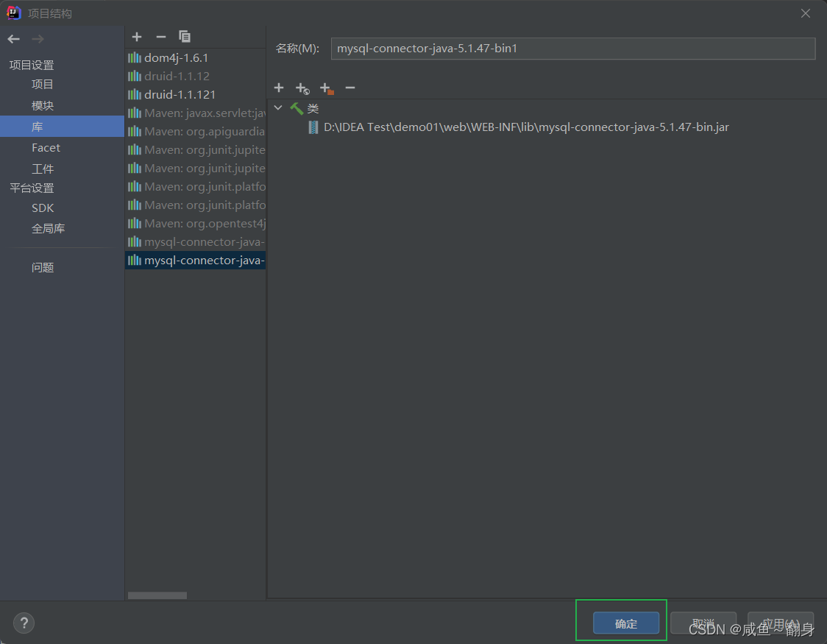Click the back navigation arrow

point(14,38)
